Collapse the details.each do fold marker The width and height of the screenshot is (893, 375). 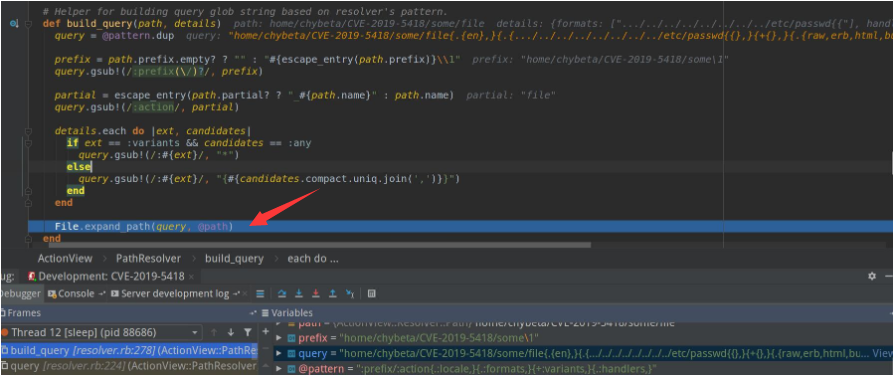(28, 131)
